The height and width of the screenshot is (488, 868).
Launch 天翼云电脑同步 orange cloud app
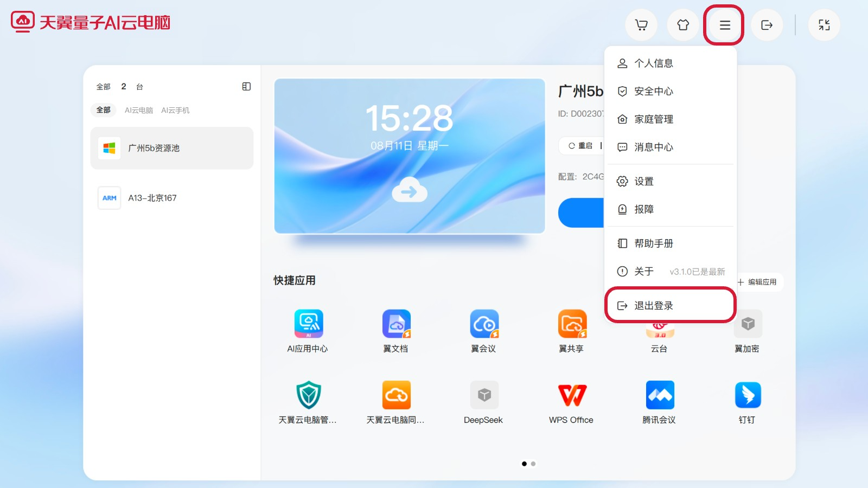[396, 402]
